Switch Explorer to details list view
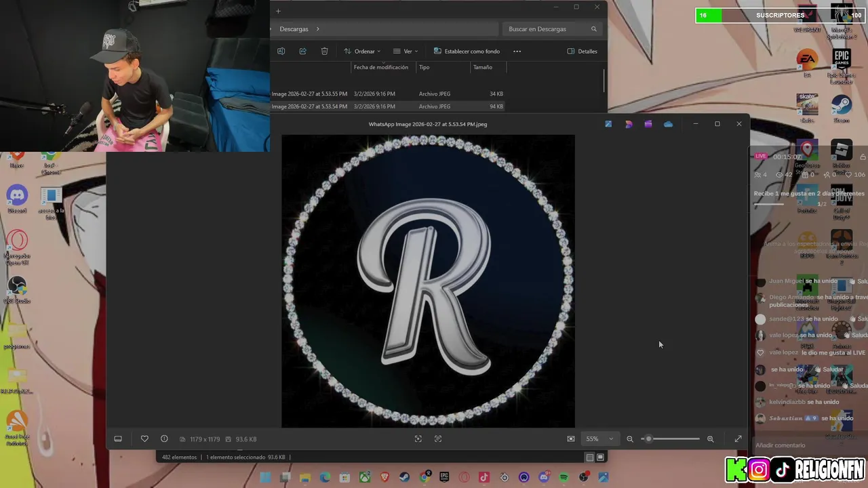 (590, 457)
